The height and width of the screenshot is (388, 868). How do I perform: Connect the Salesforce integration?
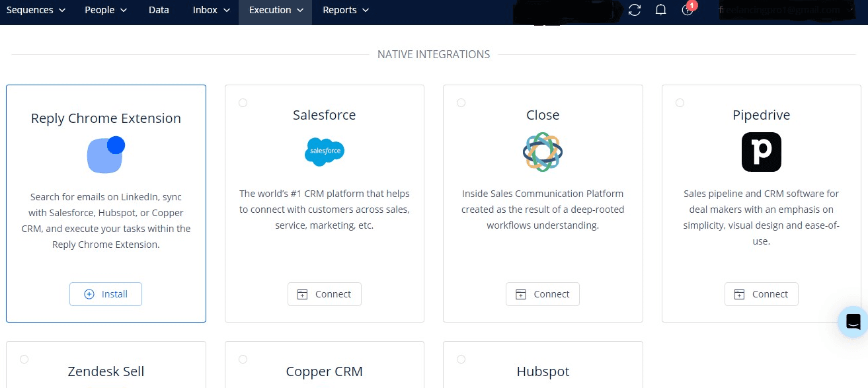coord(325,293)
